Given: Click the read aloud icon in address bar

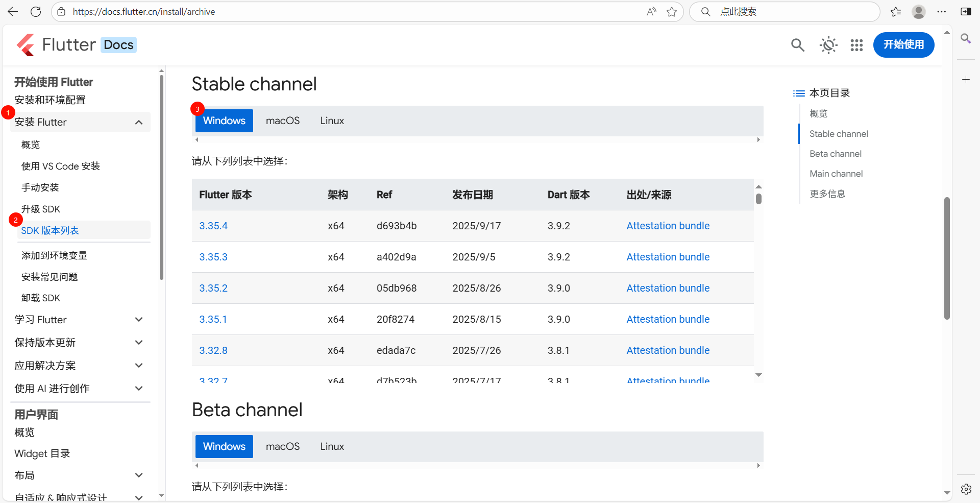Looking at the screenshot, I should (651, 12).
